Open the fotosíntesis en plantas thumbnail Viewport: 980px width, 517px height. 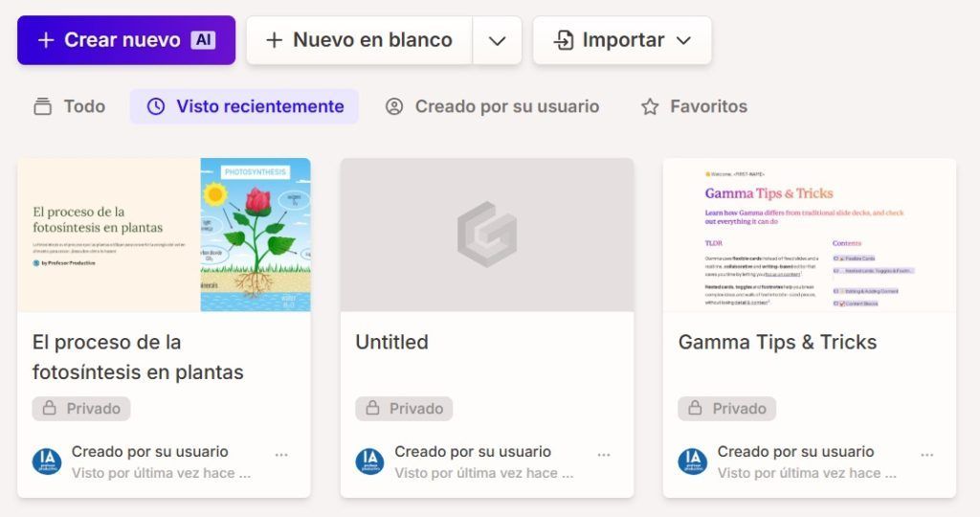164,235
